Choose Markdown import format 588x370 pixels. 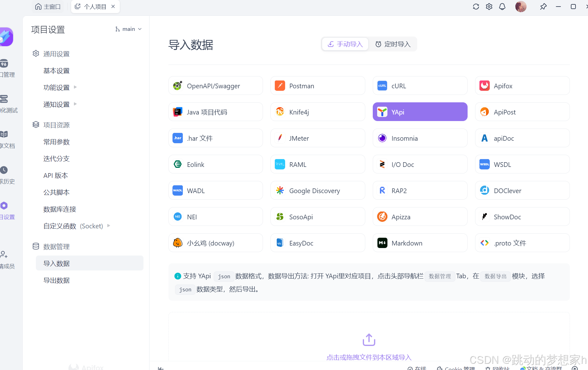[420, 243]
